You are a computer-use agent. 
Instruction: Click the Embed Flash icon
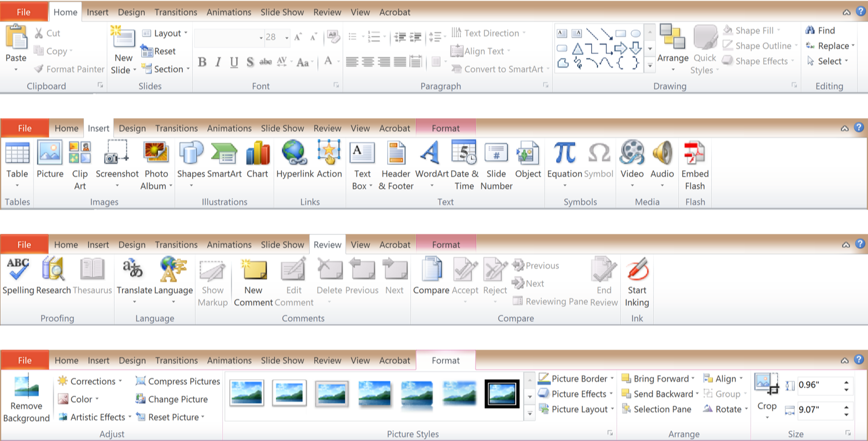(x=694, y=154)
